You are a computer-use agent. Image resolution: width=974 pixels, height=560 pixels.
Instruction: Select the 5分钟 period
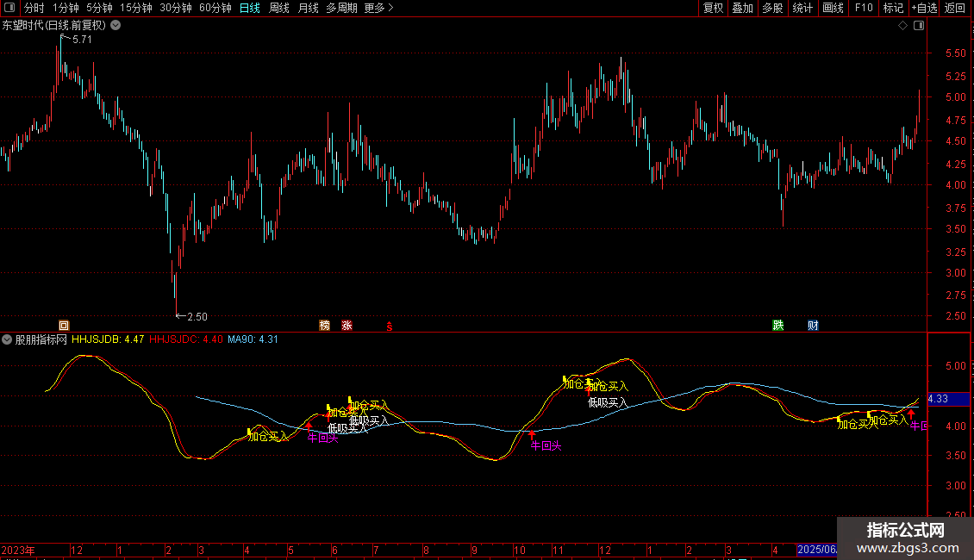coord(99,8)
